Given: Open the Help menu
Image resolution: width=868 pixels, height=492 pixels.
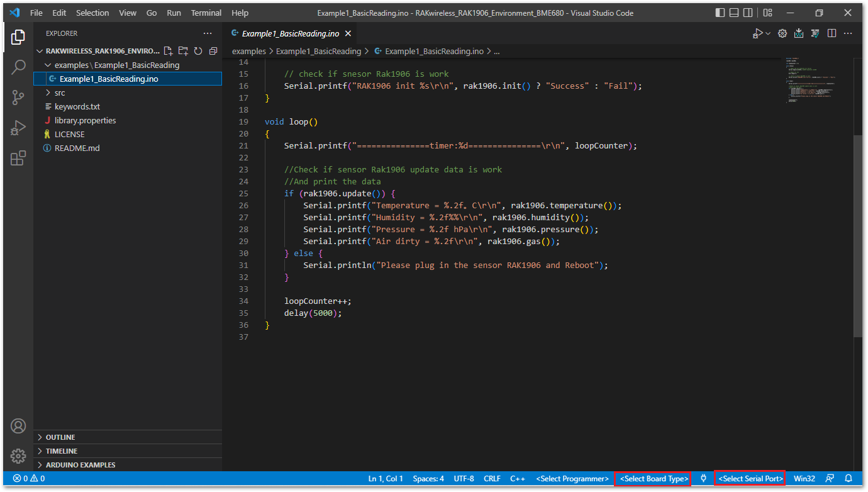Looking at the screenshot, I should pos(240,13).
